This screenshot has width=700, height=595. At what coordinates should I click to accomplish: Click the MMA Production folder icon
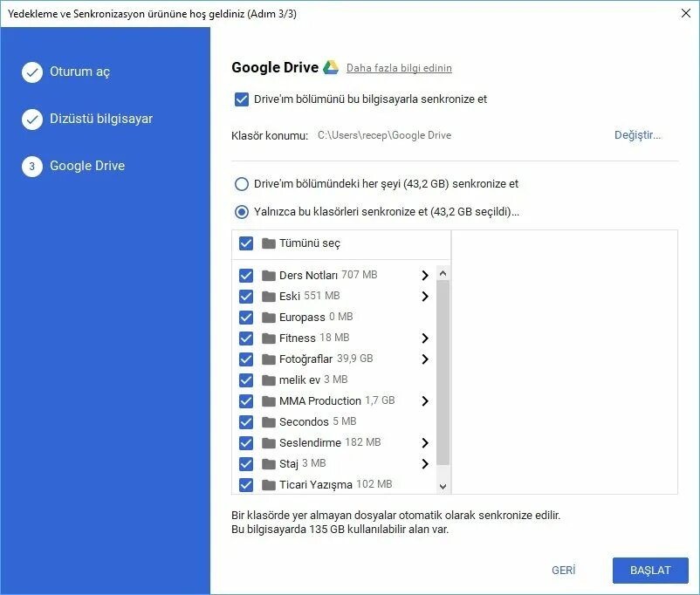click(x=268, y=401)
